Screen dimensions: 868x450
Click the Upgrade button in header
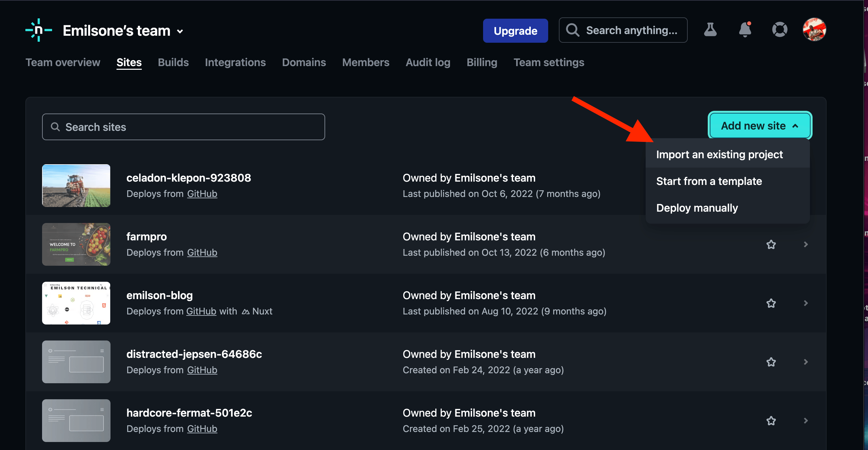(515, 30)
